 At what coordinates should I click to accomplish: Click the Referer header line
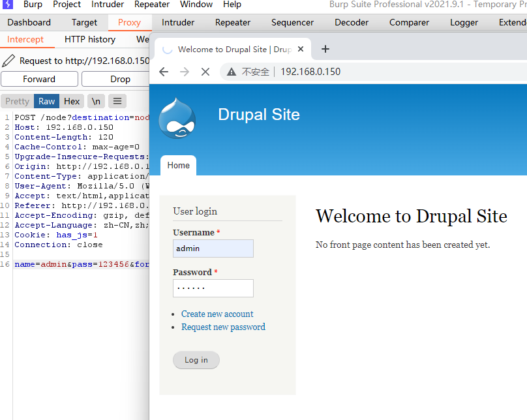click(x=82, y=205)
